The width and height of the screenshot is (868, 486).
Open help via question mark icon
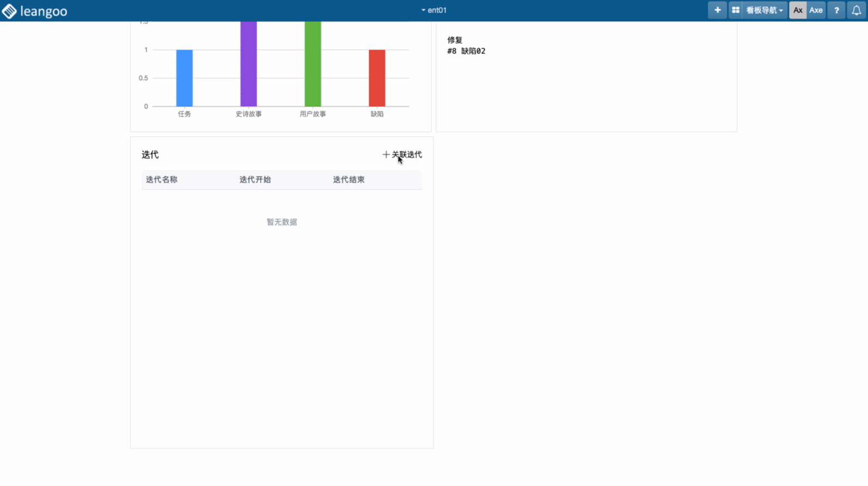[836, 10]
